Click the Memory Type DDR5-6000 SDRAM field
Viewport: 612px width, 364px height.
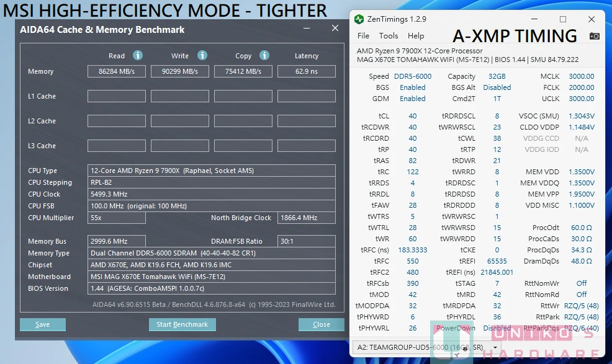point(212,253)
